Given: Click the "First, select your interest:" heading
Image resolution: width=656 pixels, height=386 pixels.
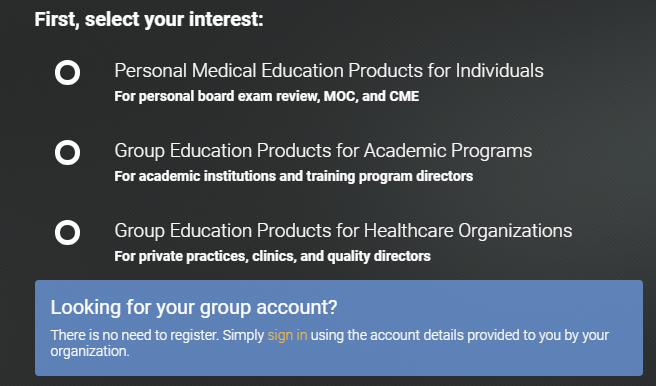Looking at the screenshot, I should [x=149, y=19].
